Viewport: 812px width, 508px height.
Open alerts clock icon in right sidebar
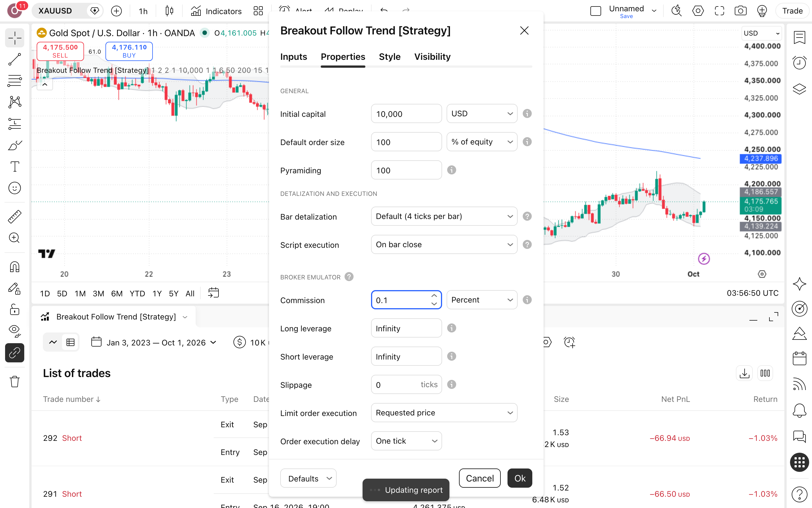(800, 63)
